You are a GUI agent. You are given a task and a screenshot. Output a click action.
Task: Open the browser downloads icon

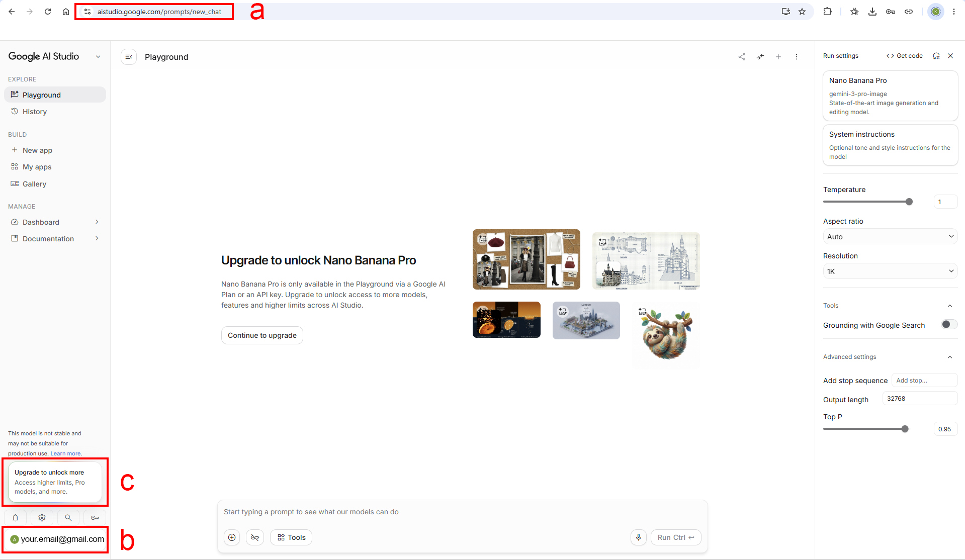click(x=872, y=12)
